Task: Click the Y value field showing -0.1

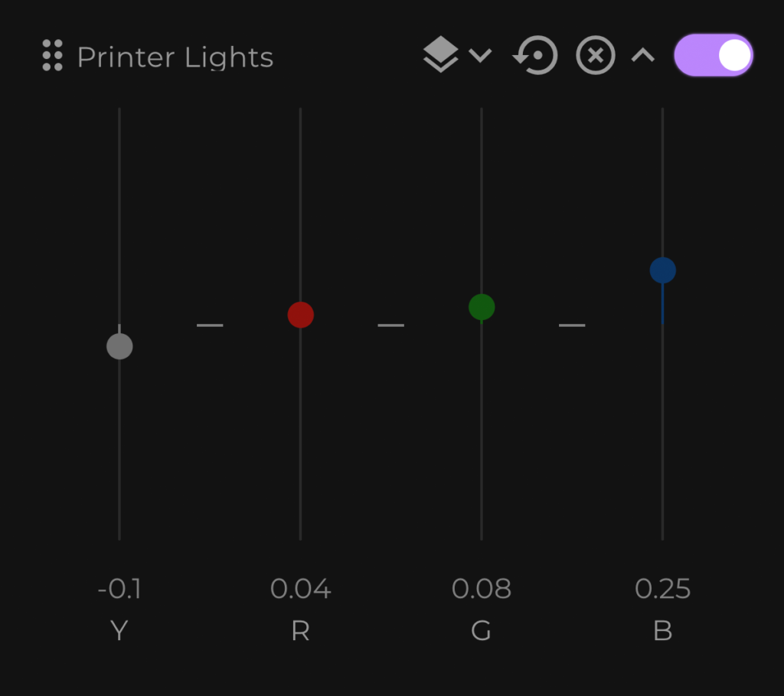Action: tap(119, 589)
